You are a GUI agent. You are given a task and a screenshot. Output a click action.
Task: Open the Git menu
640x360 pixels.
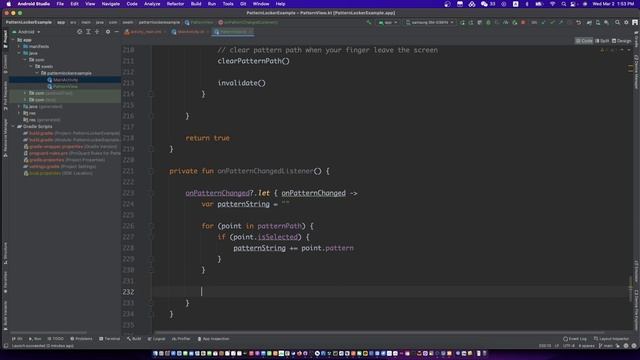[243, 4]
